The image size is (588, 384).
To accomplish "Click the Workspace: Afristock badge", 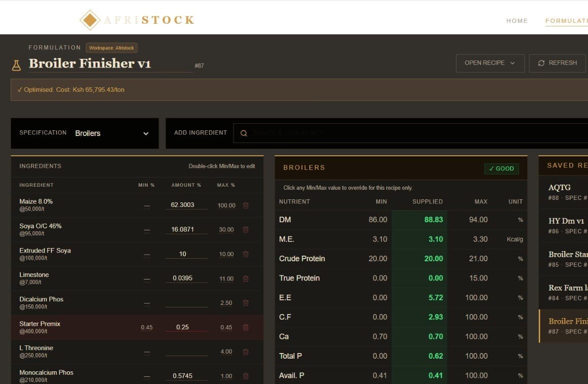I will (111, 48).
